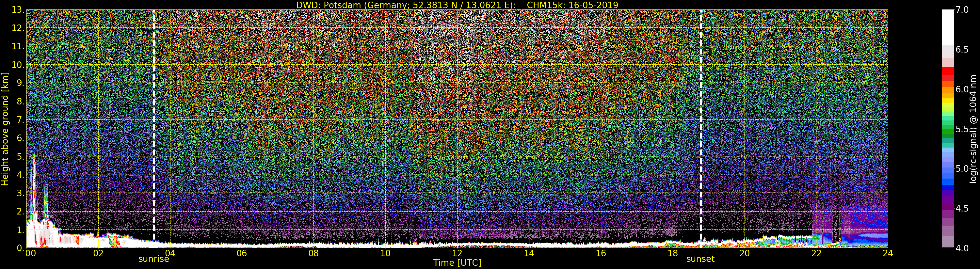
Task: Click the '1.' height axis tick label
Action: (x=21, y=230)
